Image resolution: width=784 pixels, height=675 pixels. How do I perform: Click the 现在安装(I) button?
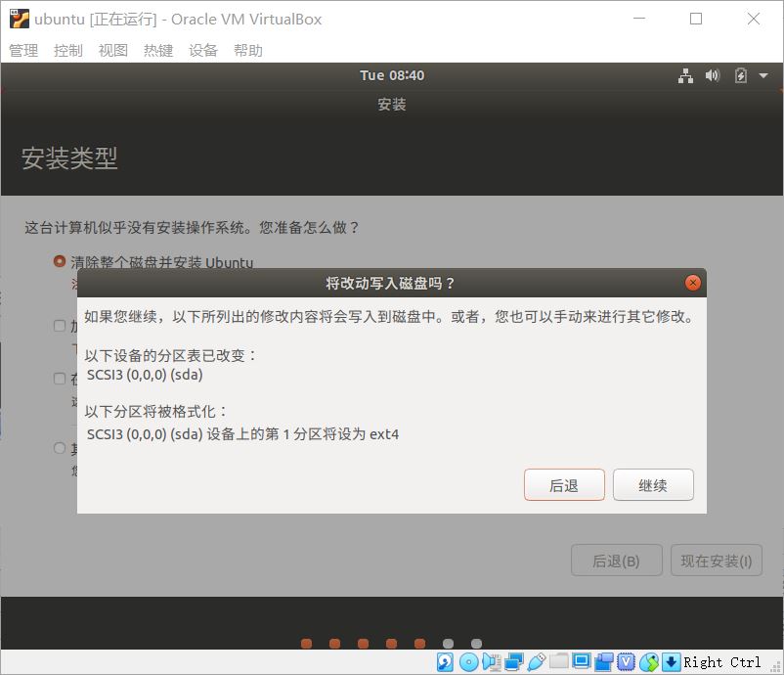(x=716, y=561)
